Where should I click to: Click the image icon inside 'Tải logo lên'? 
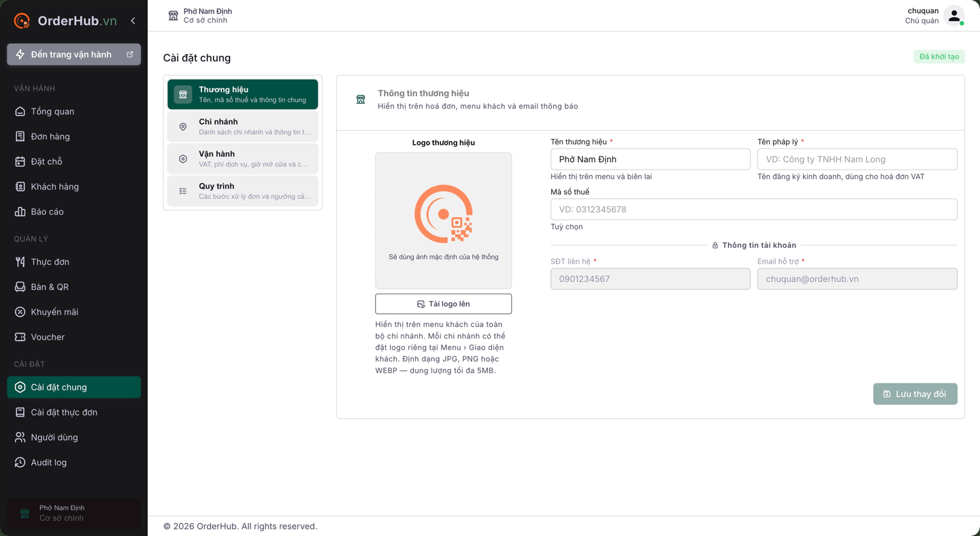pos(421,304)
